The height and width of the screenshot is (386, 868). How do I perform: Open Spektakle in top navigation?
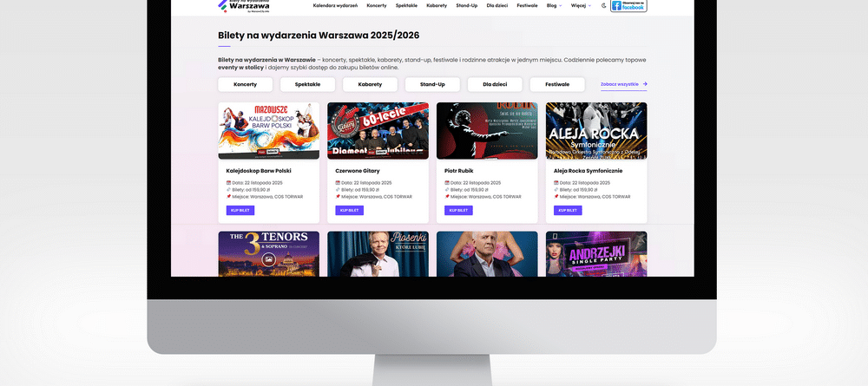[406, 5]
